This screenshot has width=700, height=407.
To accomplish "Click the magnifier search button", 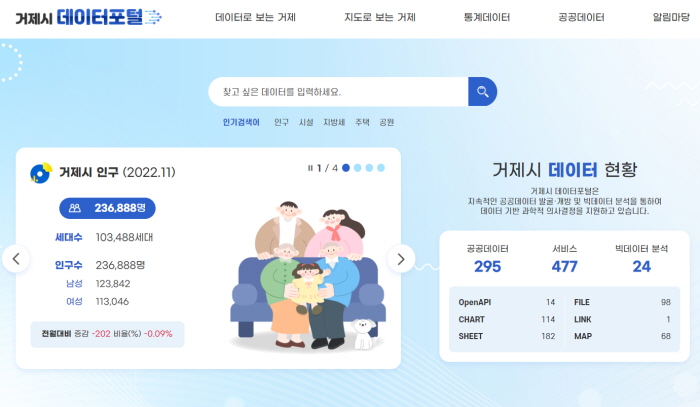I will pyautogui.click(x=482, y=91).
